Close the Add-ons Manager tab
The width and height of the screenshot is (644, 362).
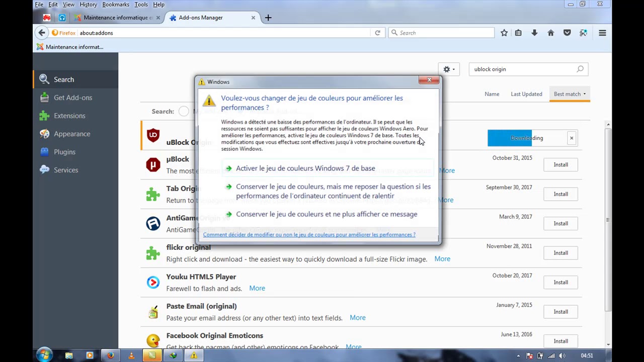[253, 18]
